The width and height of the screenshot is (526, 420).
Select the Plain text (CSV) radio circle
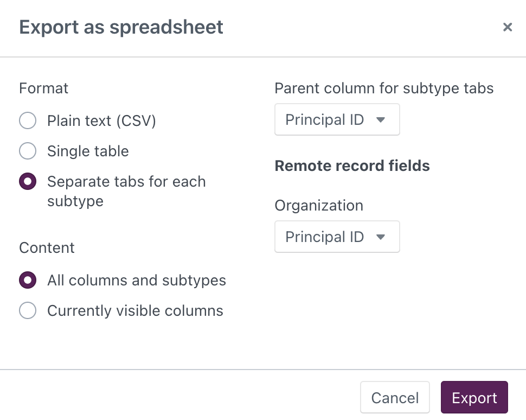[x=28, y=120]
